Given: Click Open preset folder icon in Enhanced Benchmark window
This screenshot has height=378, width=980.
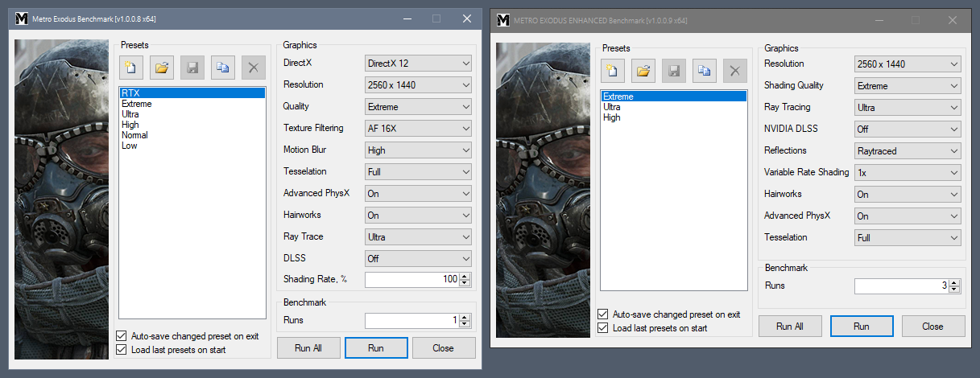Looking at the screenshot, I should [643, 71].
